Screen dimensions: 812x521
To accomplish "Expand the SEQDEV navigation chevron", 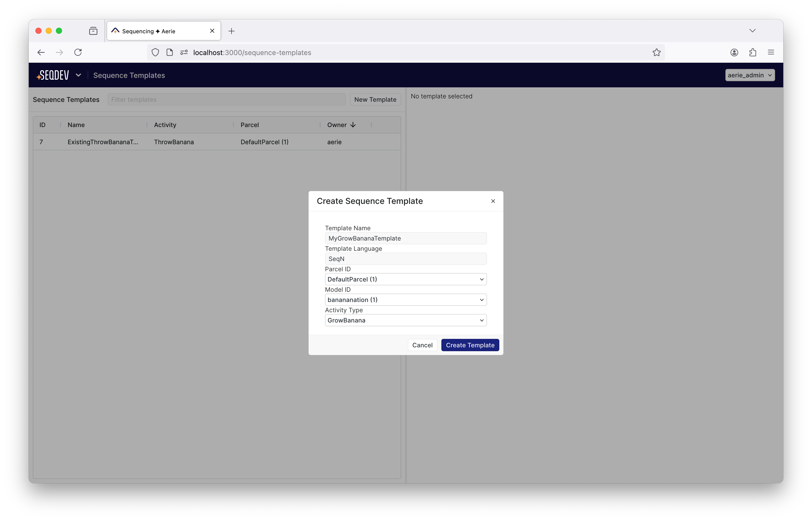I will tap(79, 75).
